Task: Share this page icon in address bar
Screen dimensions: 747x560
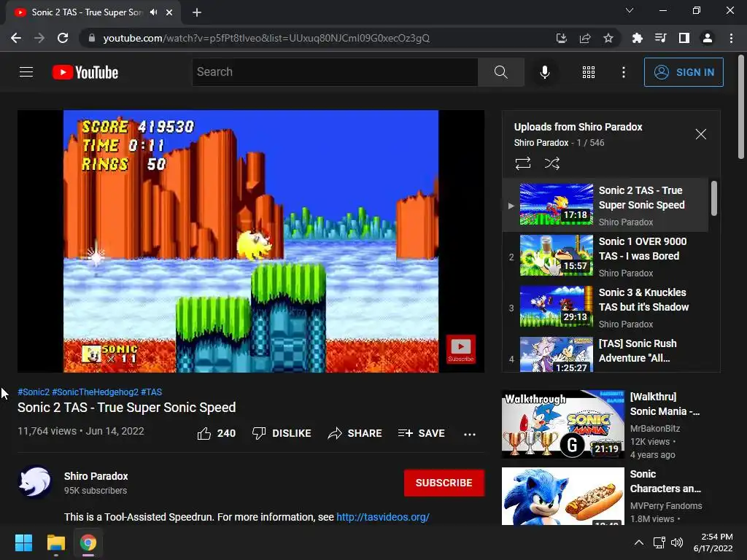Action: [x=585, y=38]
